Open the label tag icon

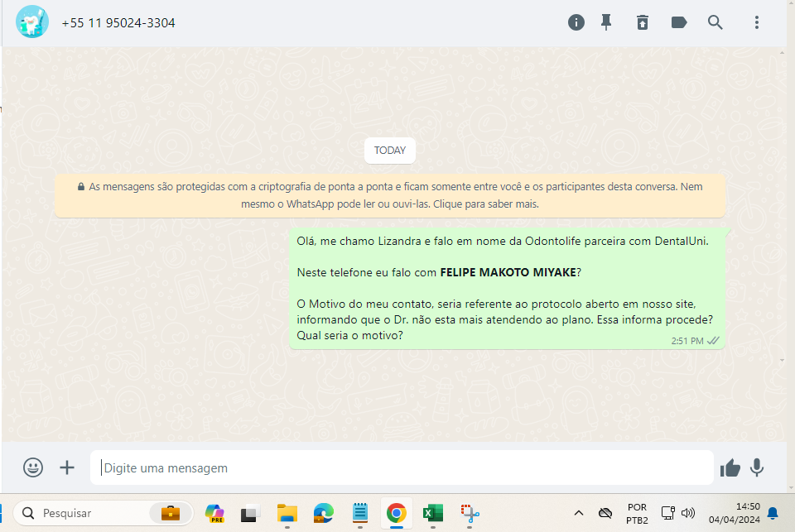click(679, 22)
